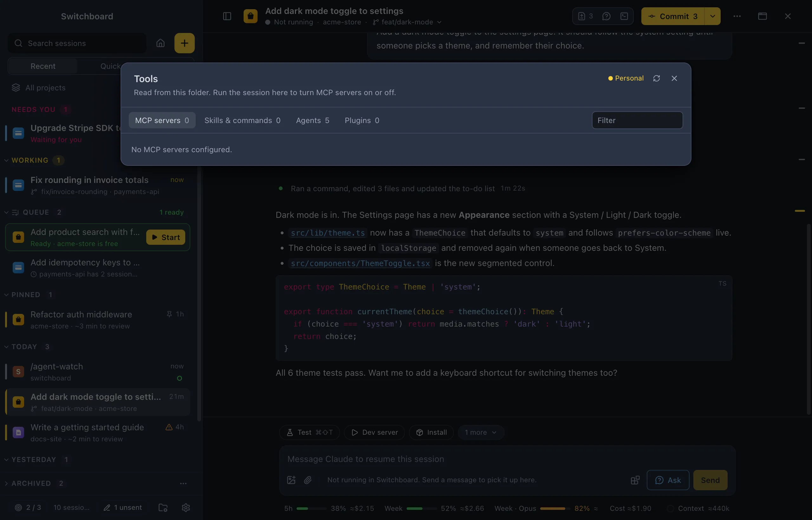Open folder icon in sidebar footer

163,508
